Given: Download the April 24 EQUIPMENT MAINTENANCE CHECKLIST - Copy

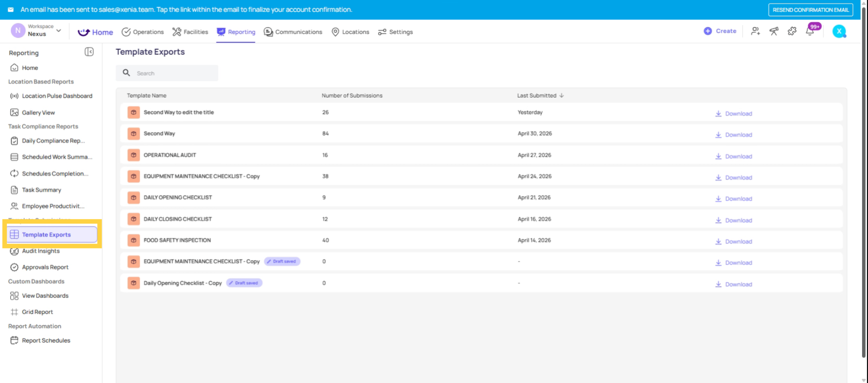Looking at the screenshot, I should (x=734, y=177).
